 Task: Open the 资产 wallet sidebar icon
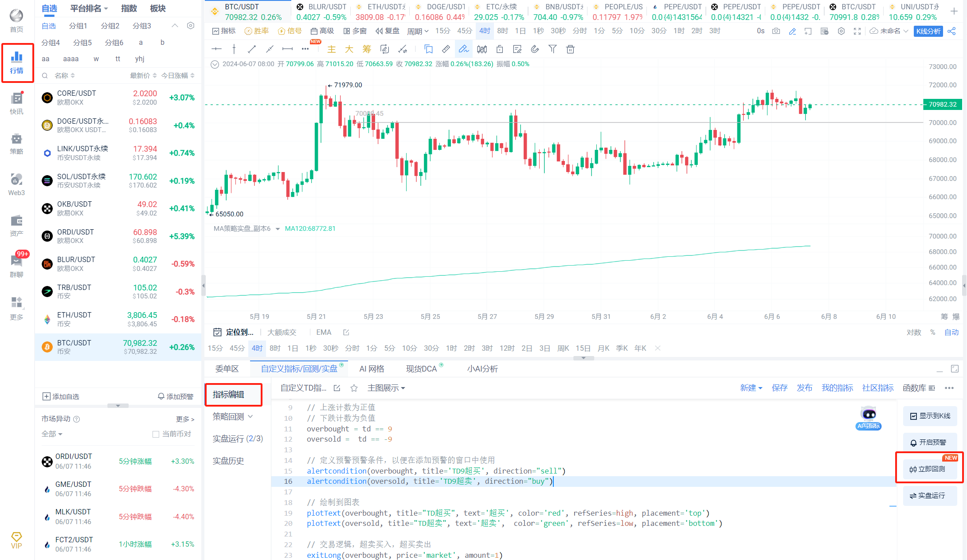pos(16,225)
